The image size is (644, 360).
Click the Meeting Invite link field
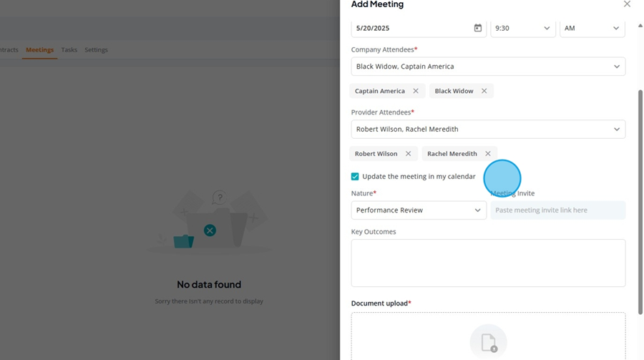[557, 210]
